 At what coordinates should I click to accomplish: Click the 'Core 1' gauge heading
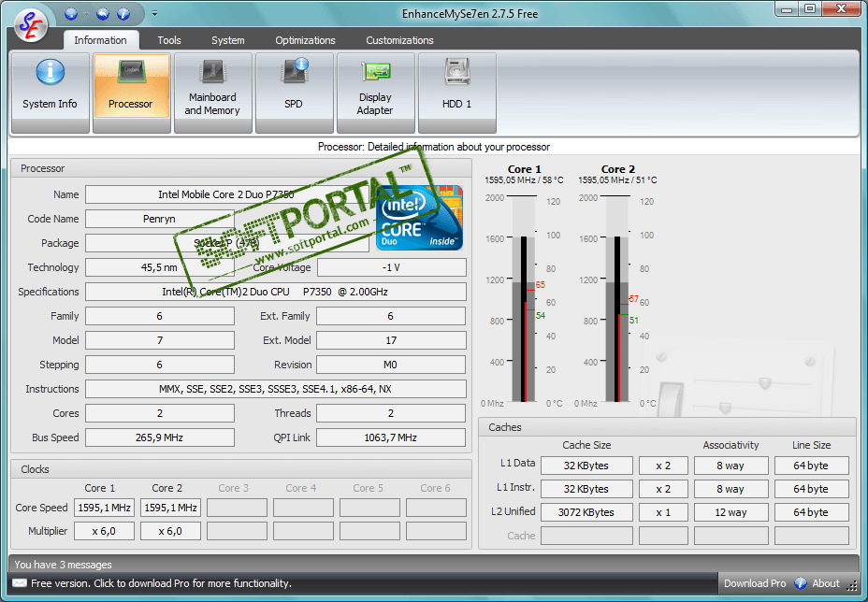524,169
